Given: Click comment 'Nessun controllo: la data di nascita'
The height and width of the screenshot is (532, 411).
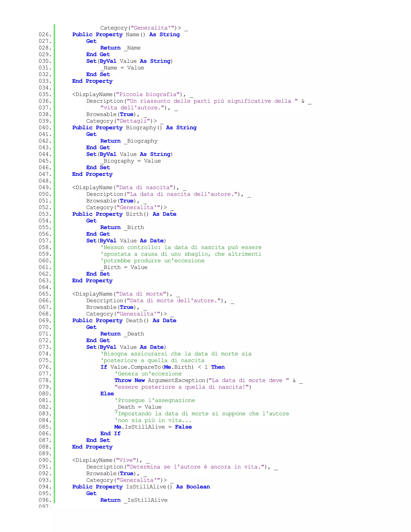Looking at the screenshot, I should pos(181,248).
